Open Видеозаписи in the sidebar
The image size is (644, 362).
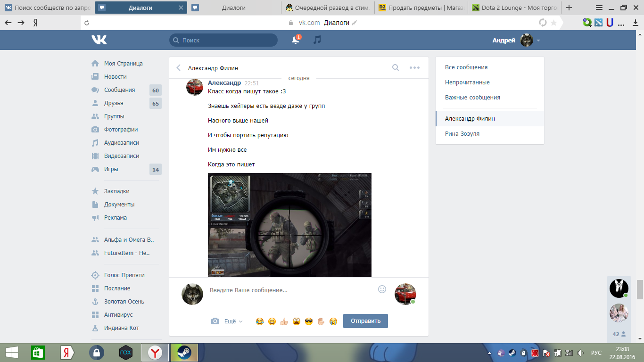pos(122,156)
